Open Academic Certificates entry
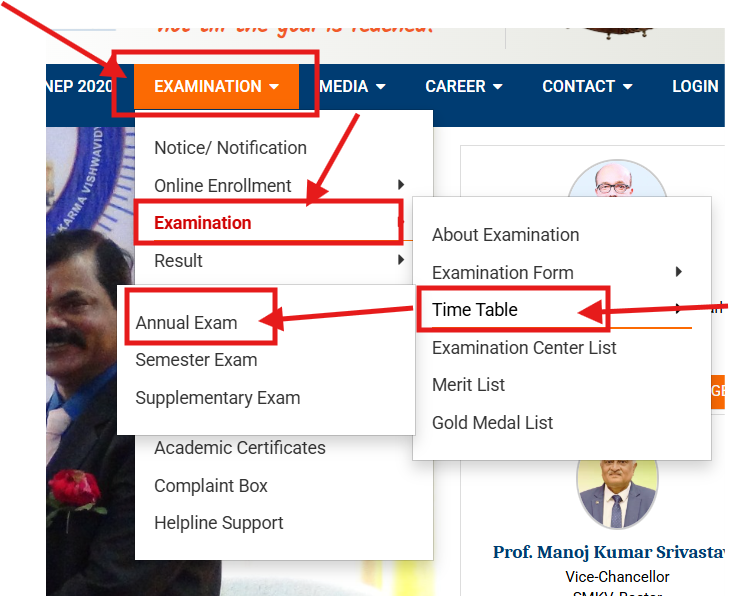 pyautogui.click(x=240, y=448)
